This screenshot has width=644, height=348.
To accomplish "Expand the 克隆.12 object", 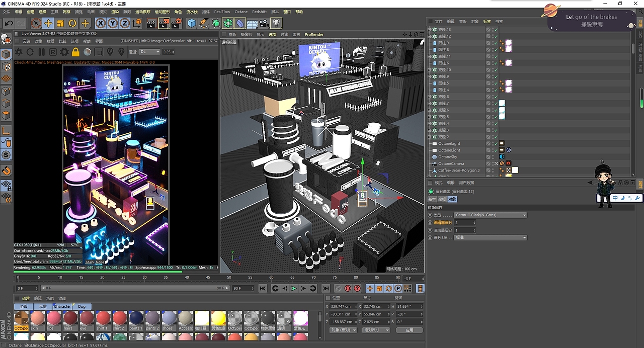I will click(429, 36).
